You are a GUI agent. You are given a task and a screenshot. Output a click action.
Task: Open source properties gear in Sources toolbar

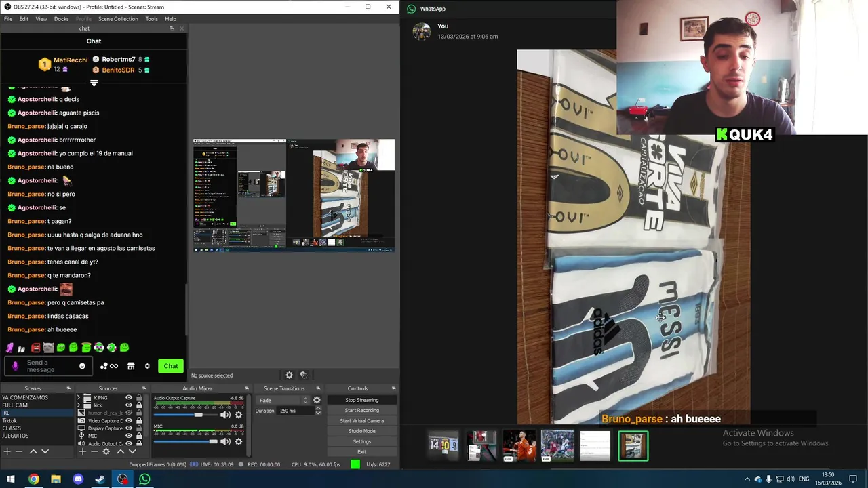[106, 451]
